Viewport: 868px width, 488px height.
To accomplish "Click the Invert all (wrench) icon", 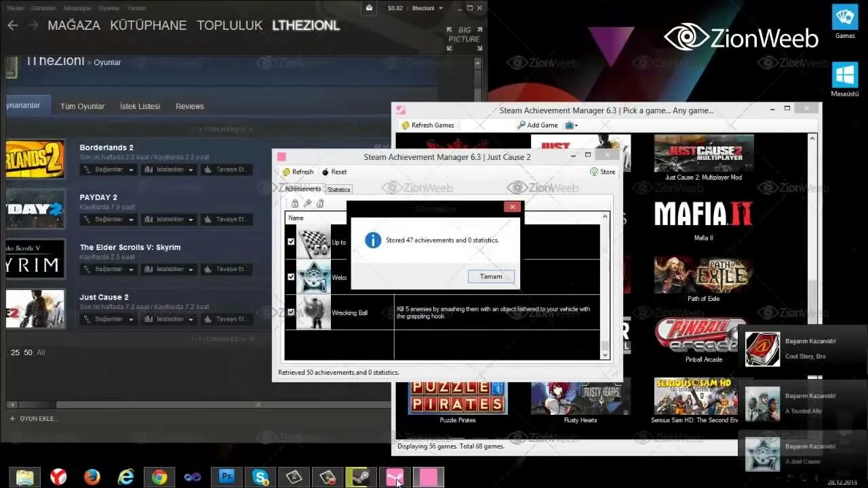I will tap(307, 203).
